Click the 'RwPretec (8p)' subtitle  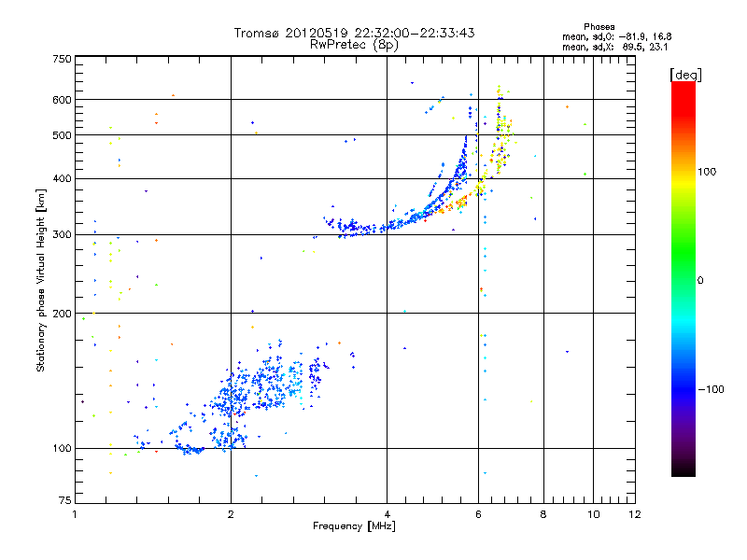tap(354, 45)
